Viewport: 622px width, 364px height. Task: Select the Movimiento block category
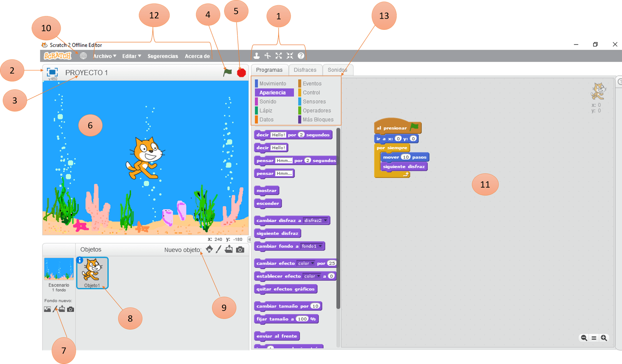click(x=272, y=84)
